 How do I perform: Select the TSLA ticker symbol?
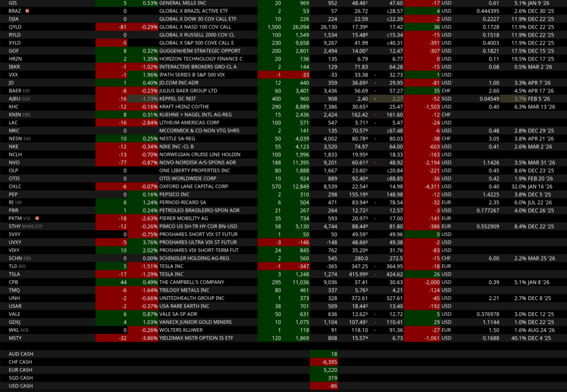(14, 274)
